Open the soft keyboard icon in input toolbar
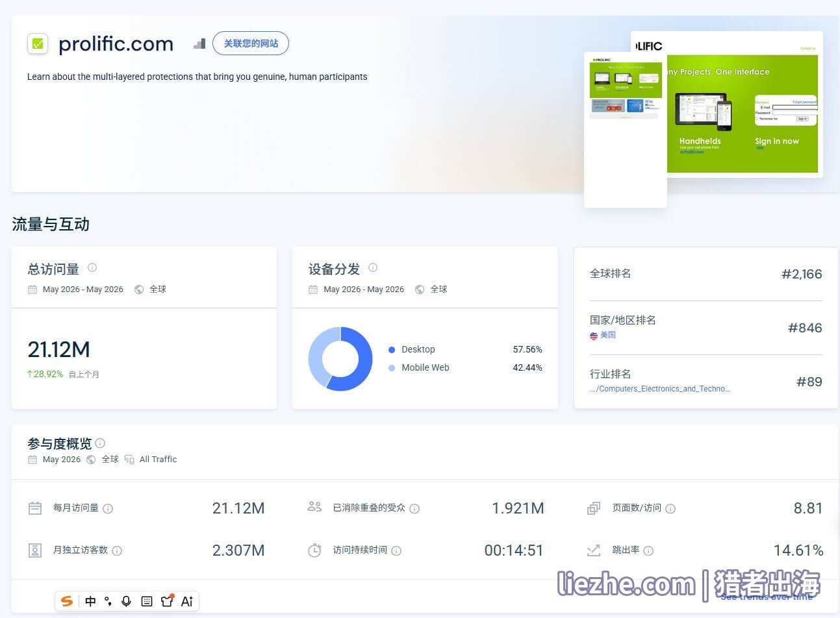Viewport: 840px width, 618px height. pyautogui.click(x=147, y=601)
